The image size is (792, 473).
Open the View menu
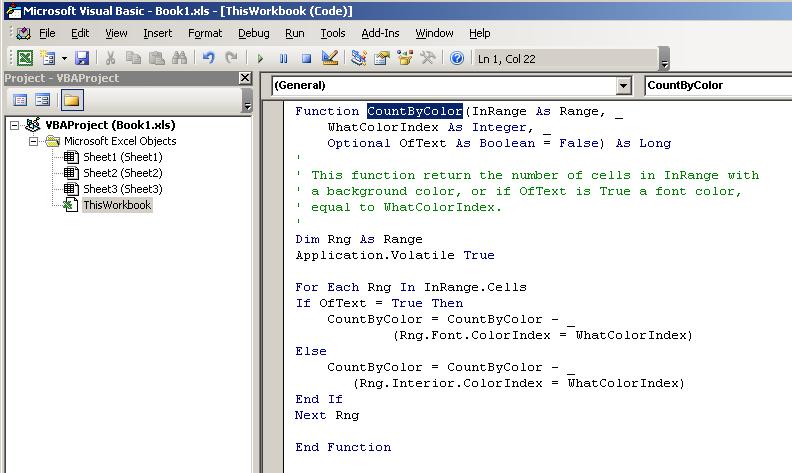point(116,33)
